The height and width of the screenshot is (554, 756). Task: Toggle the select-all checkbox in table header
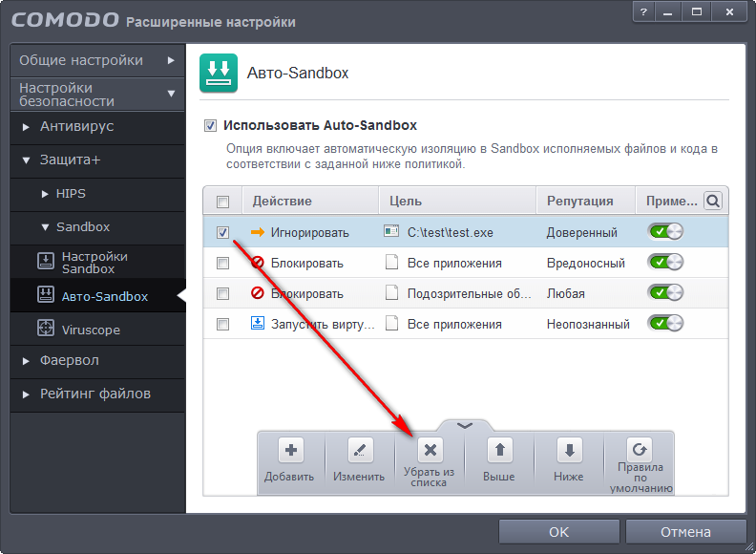pos(222,202)
